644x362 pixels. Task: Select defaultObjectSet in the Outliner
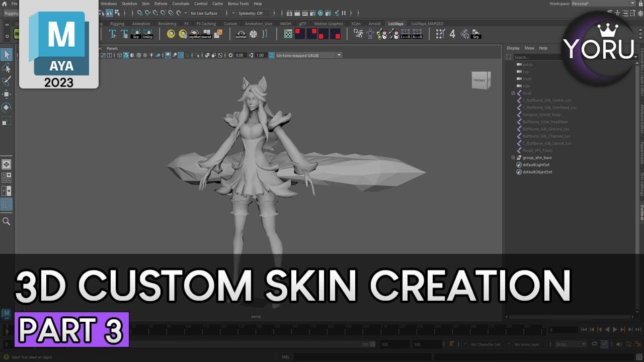click(x=537, y=172)
